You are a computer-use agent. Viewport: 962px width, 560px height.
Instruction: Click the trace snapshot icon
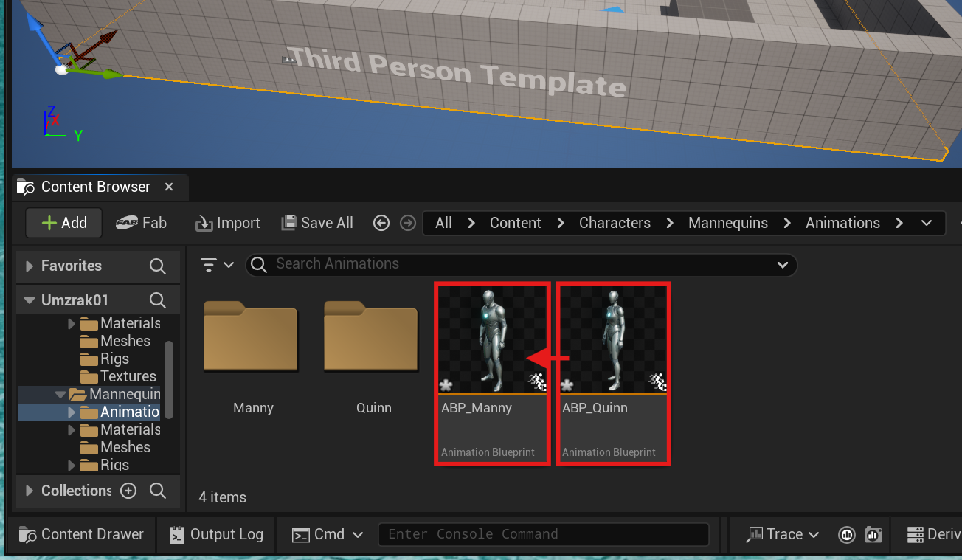(x=873, y=534)
